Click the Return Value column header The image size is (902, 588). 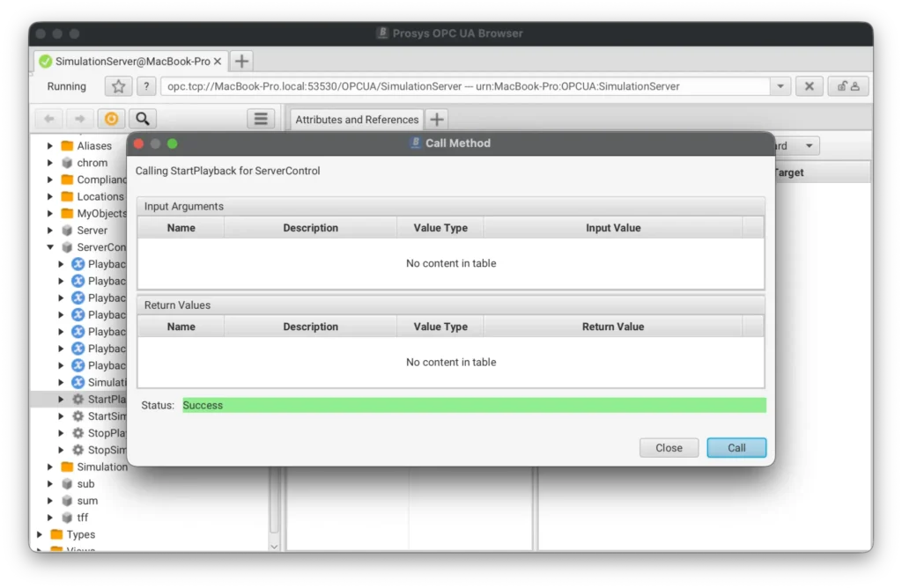[x=613, y=327]
